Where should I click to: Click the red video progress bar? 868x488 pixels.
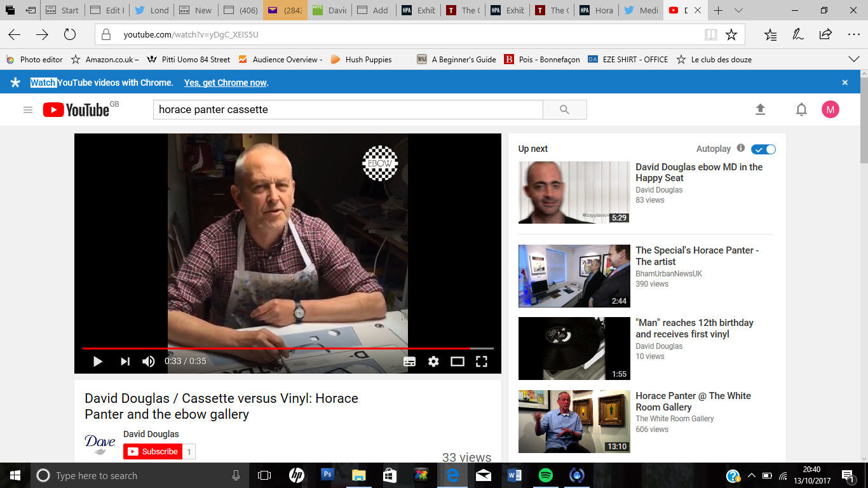pos(273,348)
